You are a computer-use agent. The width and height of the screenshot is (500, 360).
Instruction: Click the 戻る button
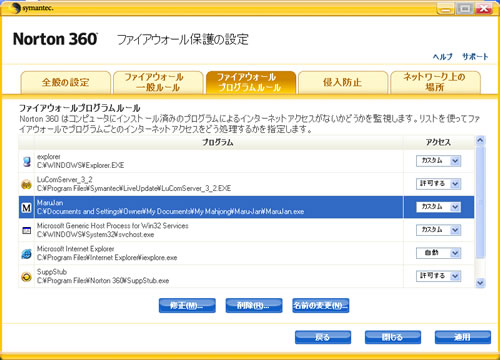click(323, 337)
